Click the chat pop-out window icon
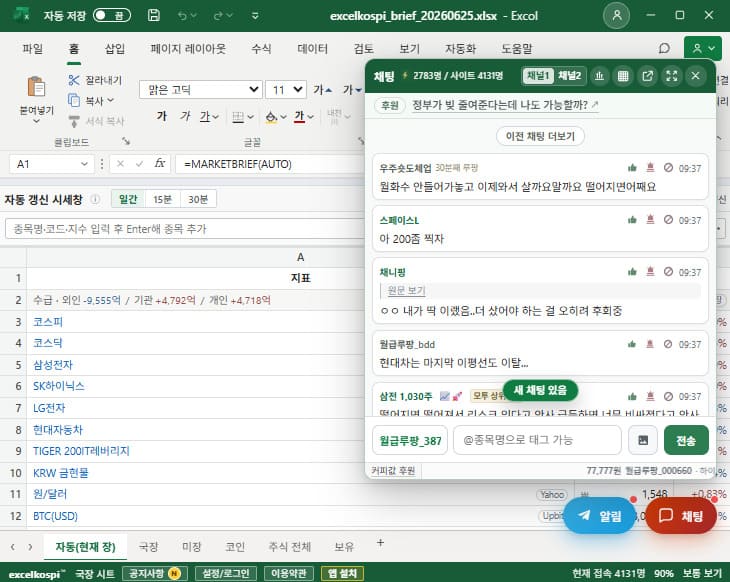Screen dimensions: 730x582 tap(647, 75)
